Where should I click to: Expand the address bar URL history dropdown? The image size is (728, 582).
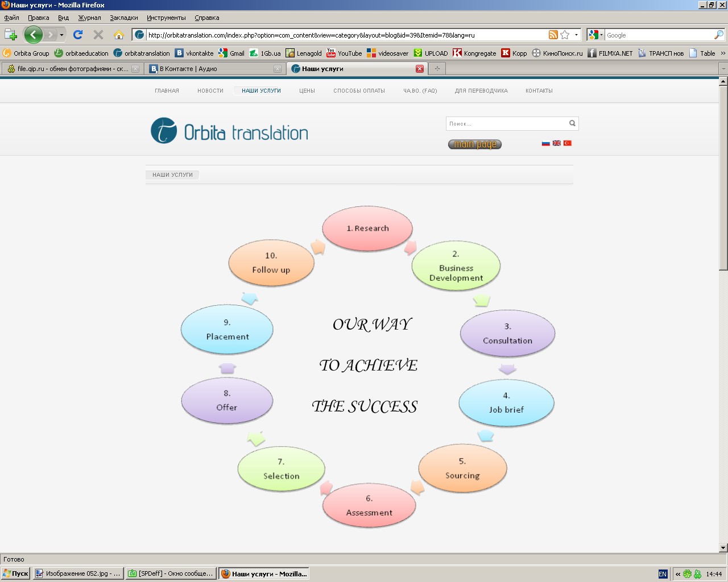click(576, 35)
